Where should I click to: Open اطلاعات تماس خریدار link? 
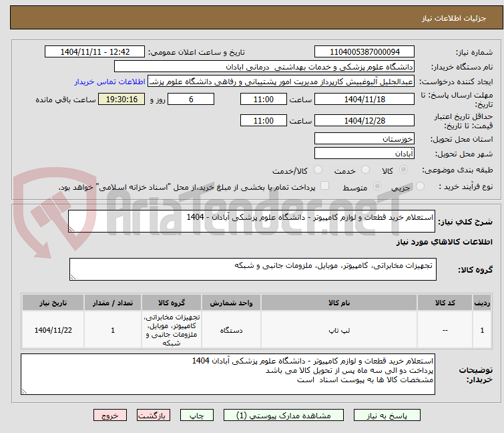click(110, 82)
